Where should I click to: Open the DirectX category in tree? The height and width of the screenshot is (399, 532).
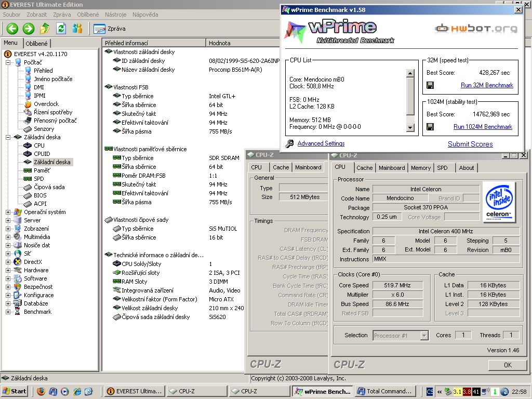pyautogui.click(x=28, y=262)
